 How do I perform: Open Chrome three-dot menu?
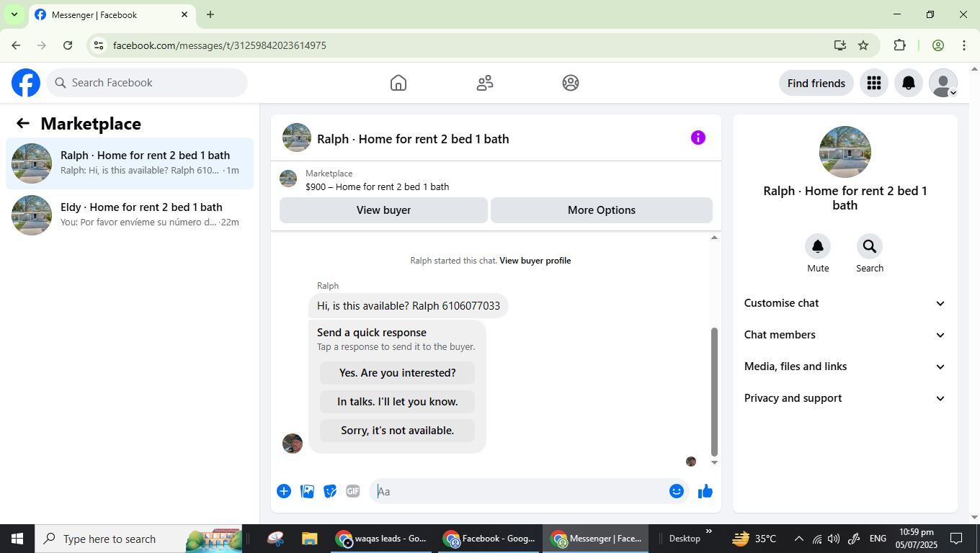(x=964, y=45)
